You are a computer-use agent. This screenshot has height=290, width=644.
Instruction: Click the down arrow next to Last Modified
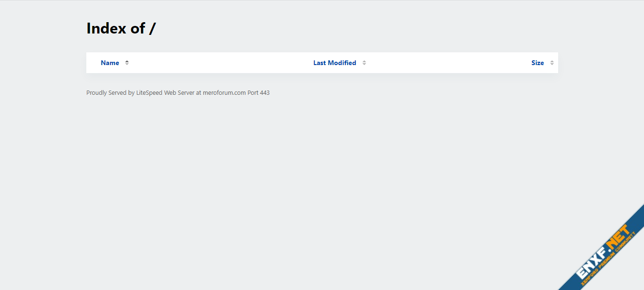[x=364, y=64]
